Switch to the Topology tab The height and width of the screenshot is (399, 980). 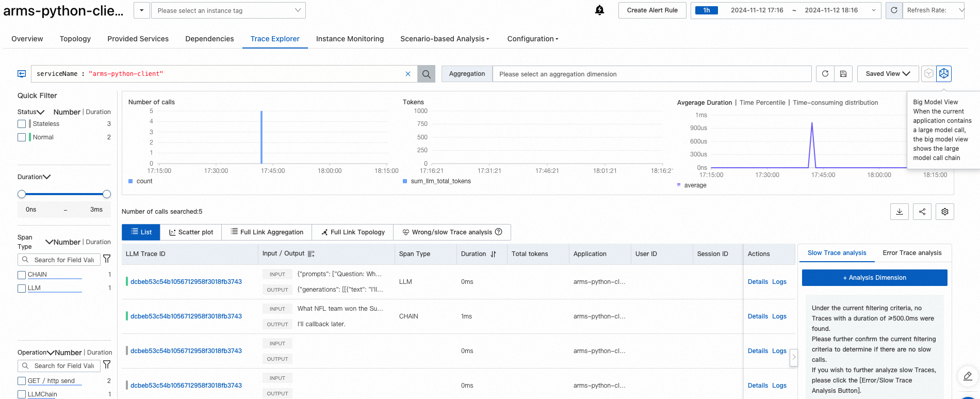(75, 39)
